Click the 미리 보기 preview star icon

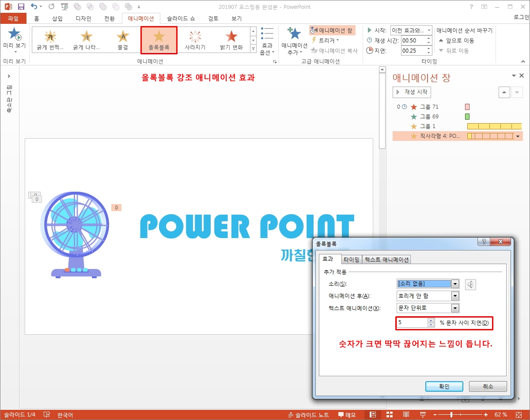pyautogui.click(x=15, y=34)
